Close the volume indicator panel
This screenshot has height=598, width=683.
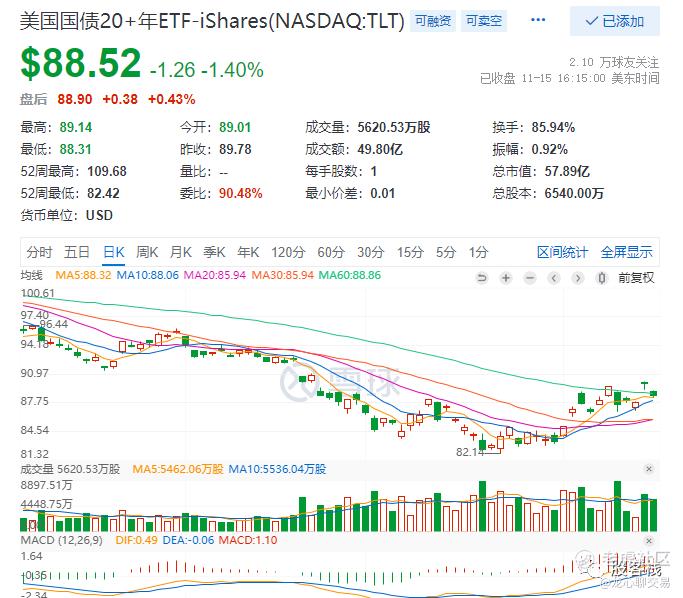[649, 469]
